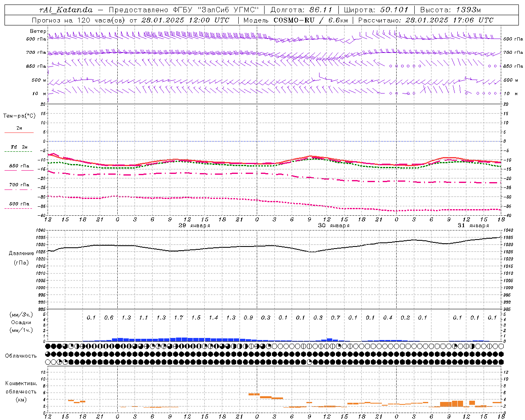Viewport: 525px width, 420px height.
Task: Click the "Прогноз на 120 часа(ов)" text
Action: coord(79,20)
